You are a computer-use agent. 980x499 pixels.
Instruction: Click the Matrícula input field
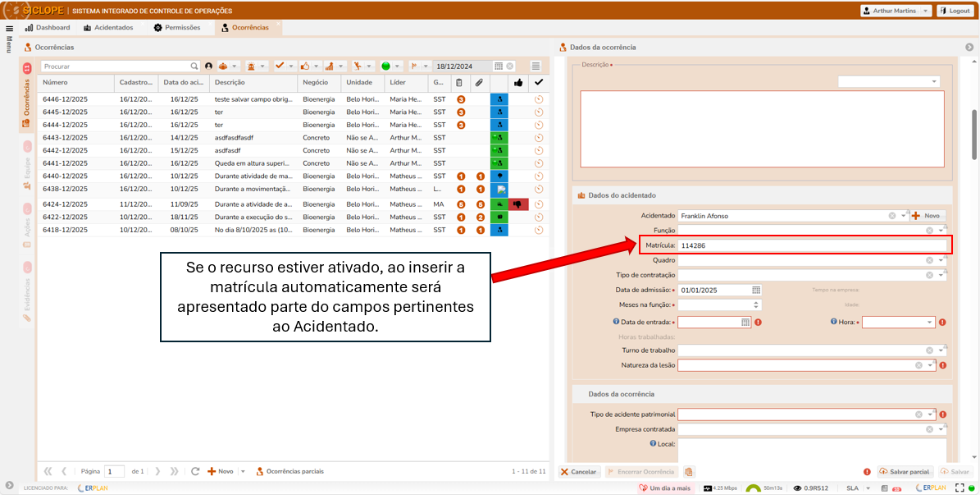(812, 245)
